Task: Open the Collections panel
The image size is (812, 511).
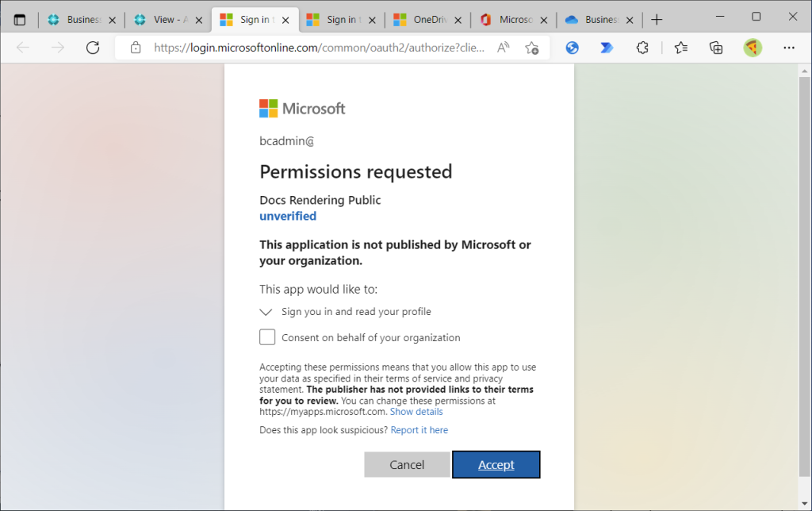Action: pyautogui.click(x=716, y=48)
